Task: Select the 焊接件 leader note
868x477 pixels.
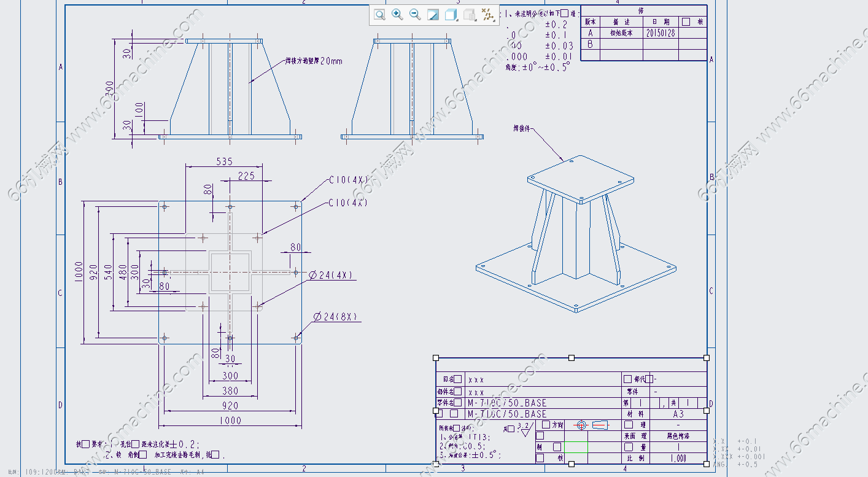Action: click(x=522, y=129)
